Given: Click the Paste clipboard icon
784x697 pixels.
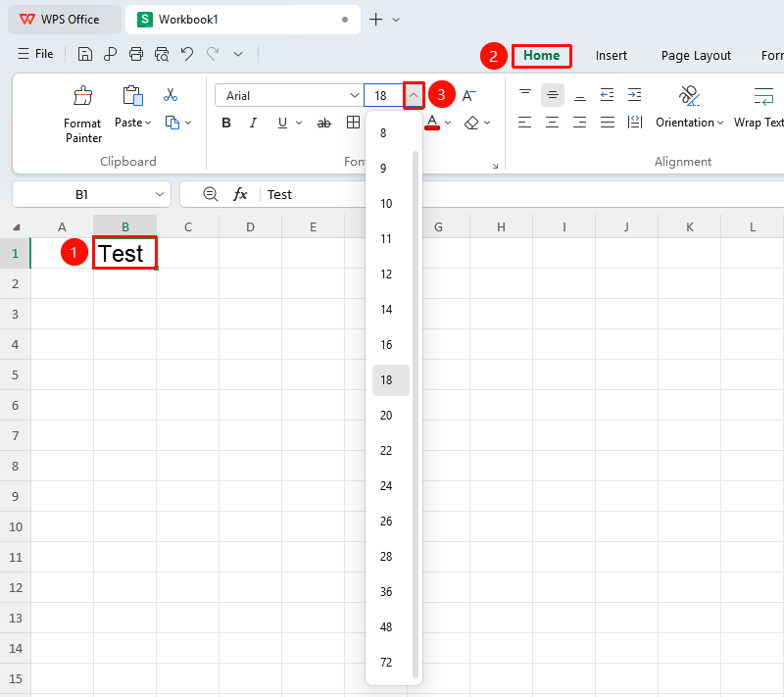Looking at the screenshot, I should tap(133, 96).
